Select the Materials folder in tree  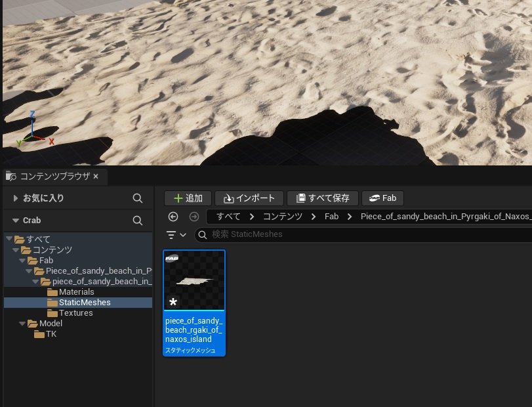click(76, 292)
